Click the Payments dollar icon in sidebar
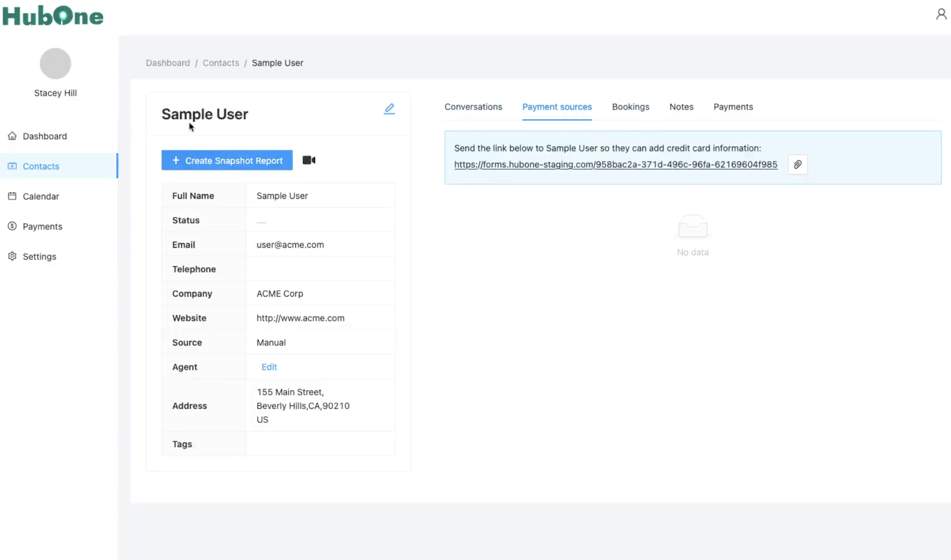 click(12, 226)
